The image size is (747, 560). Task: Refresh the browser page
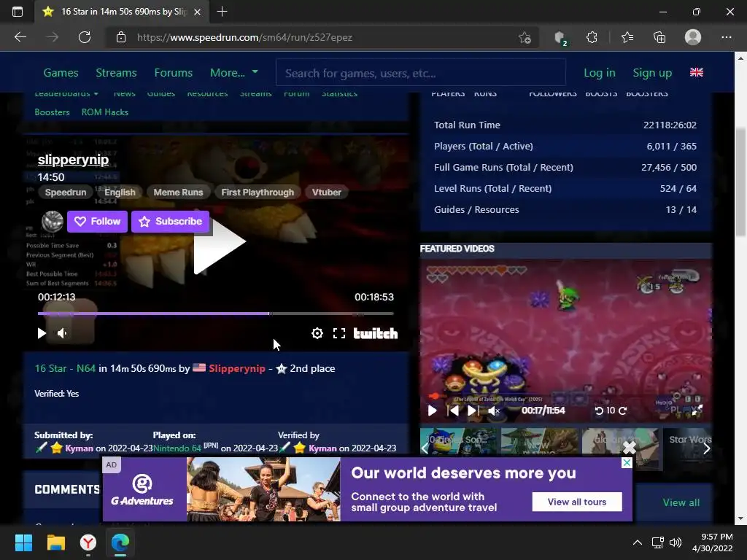click(85, 37)
